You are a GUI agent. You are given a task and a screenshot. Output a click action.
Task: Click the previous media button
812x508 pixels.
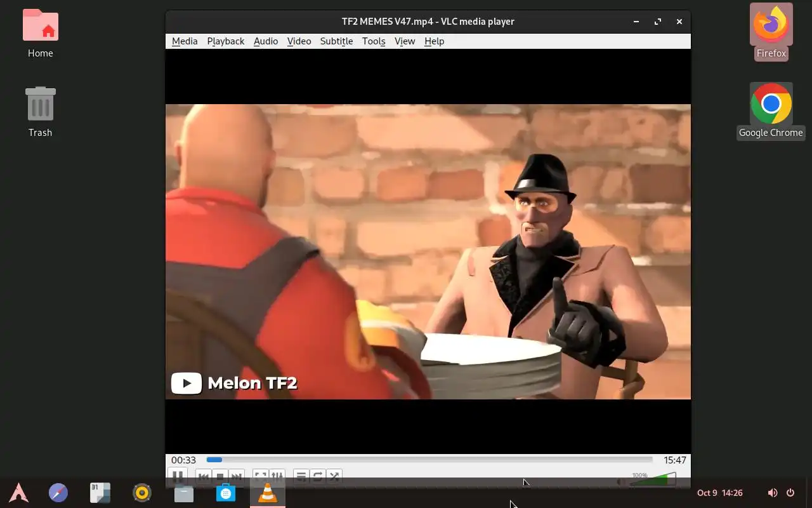203,476
